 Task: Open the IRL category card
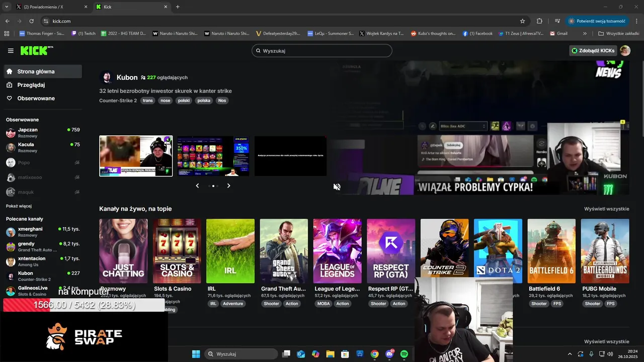click(x=230, y=251)
